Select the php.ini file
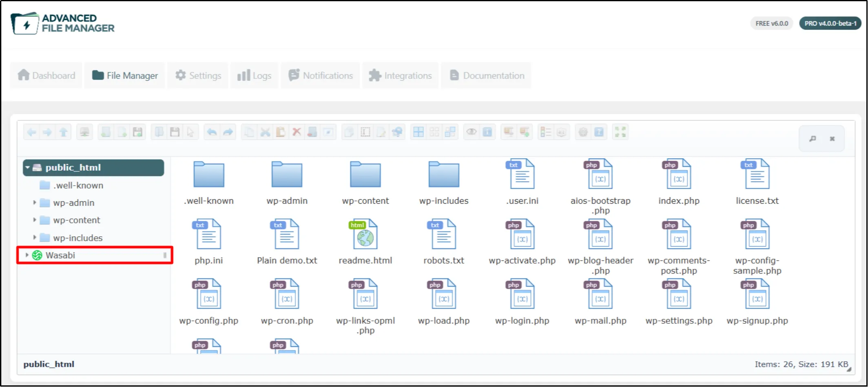This screenshot has width=868, height=387. 208,242
